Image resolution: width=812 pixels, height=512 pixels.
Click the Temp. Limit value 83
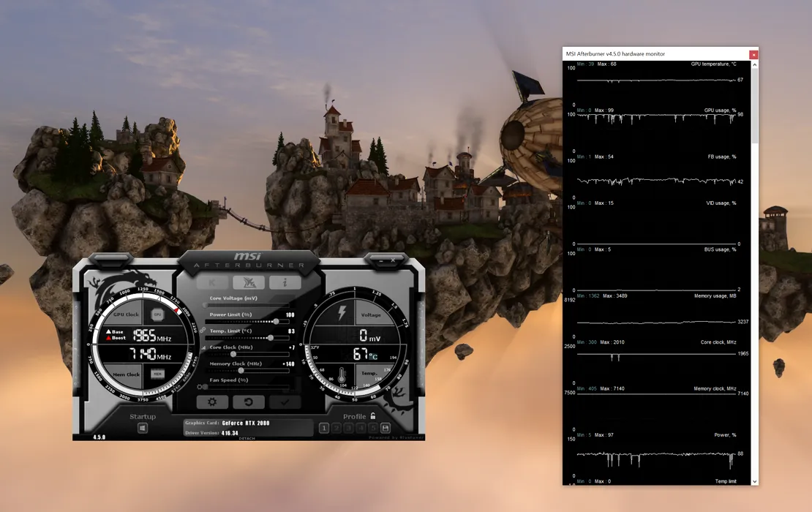point(291,331)
